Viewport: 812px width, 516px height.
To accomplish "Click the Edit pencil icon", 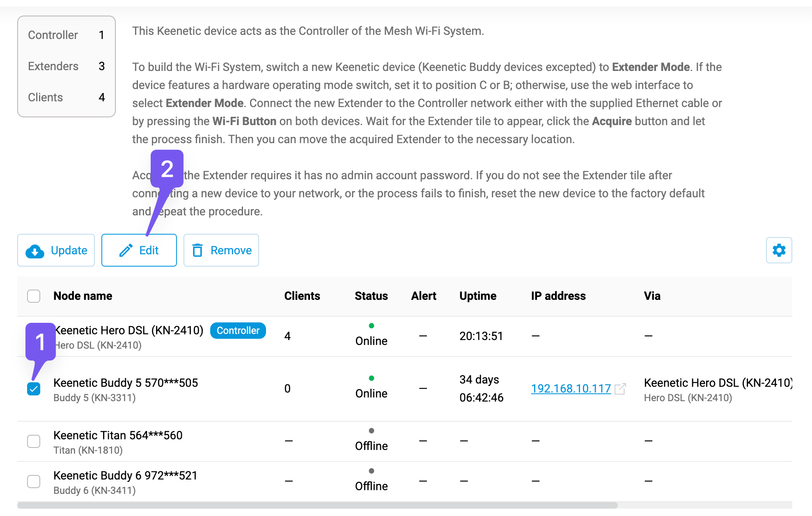I will 126,250.
